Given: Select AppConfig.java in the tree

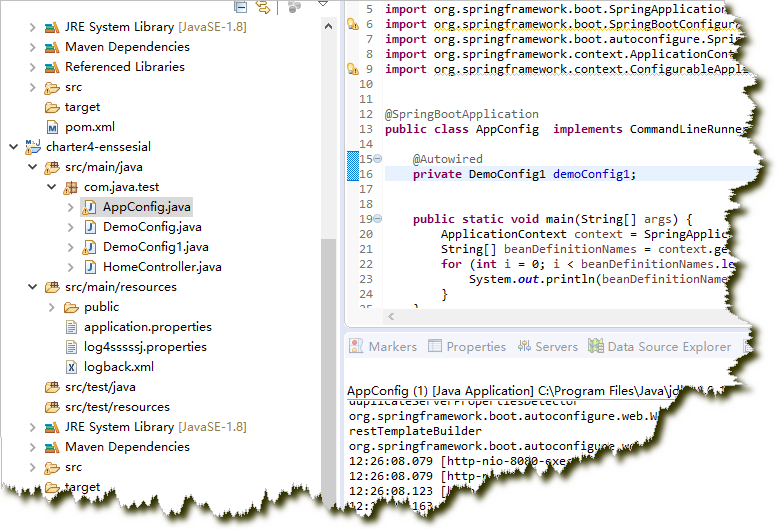Looking at the screenshot, I should coord(147,207).
